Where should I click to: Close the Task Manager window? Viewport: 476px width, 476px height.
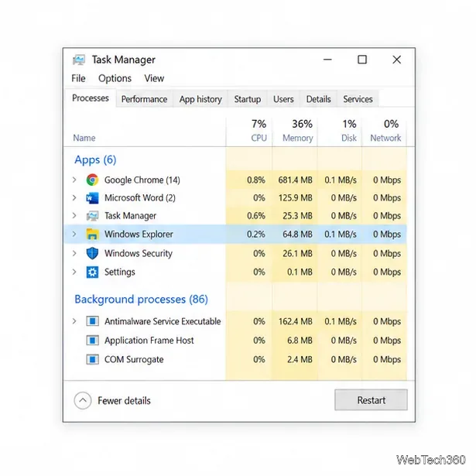tap(396, 60)
